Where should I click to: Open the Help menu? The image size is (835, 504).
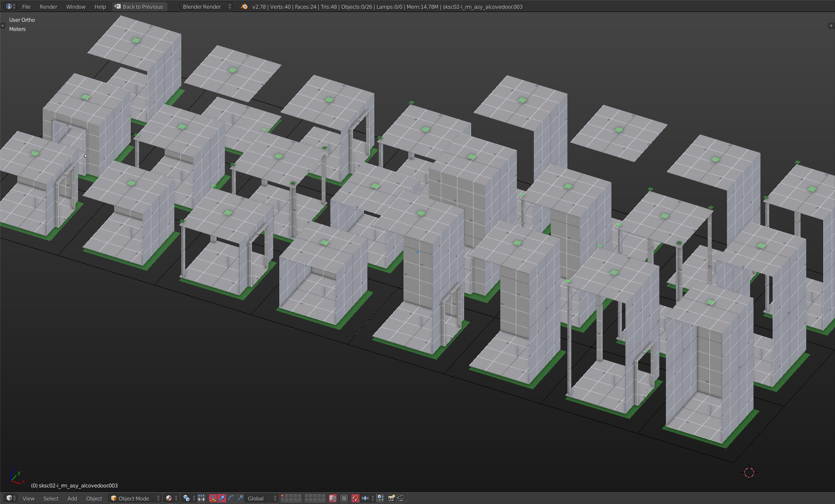(100, 7)
